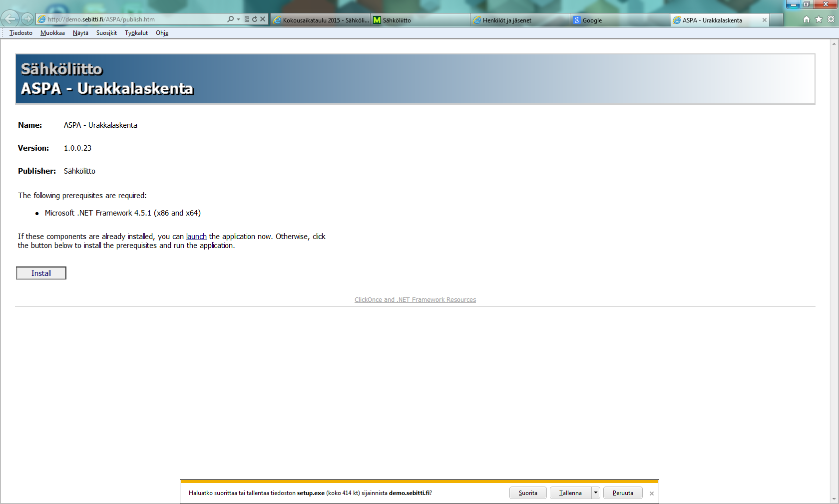Open the Home icon
The height and width of the screenshot is (504, 839).
click(806, 19)
